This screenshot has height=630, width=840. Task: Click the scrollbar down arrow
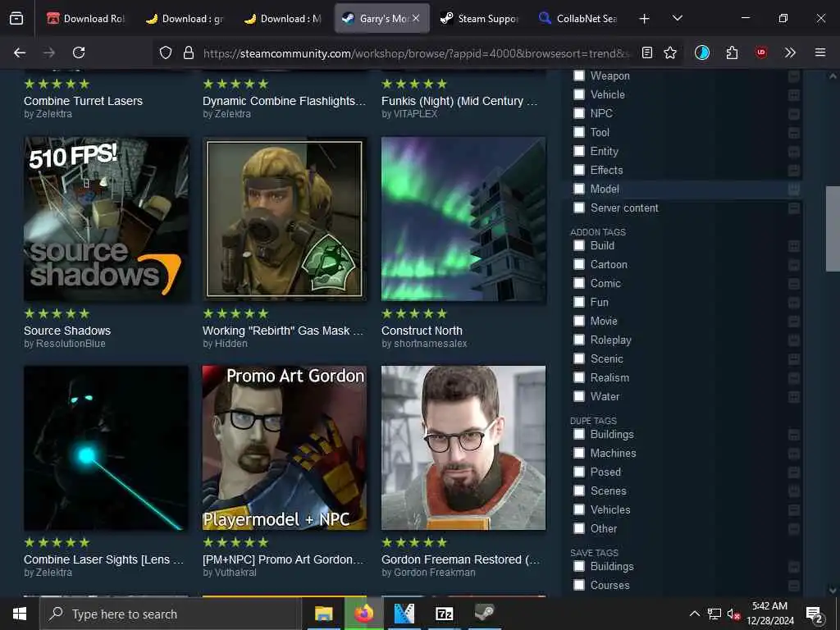(833, 591)
